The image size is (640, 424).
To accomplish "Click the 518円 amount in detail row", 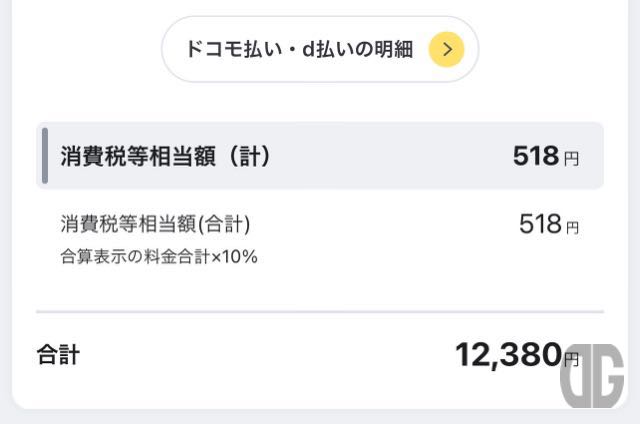I will click(549, 224).
